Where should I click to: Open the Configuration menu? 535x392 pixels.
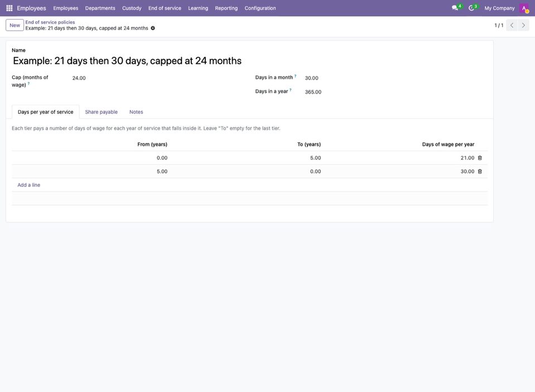260,8
